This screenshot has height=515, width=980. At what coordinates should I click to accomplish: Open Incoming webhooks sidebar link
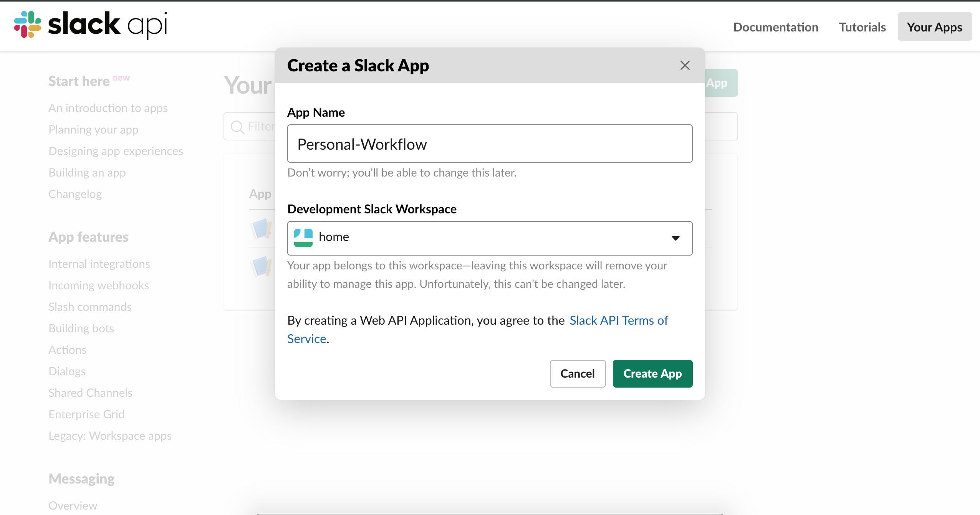click(x=98, y=286)
